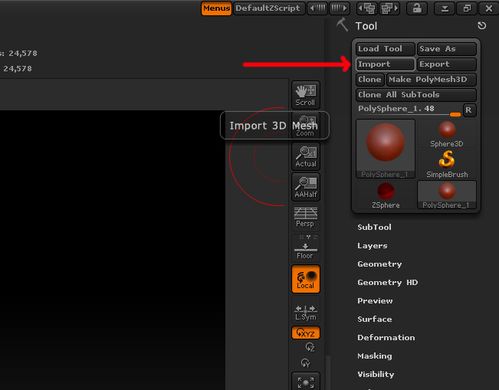Click Export button

click(x=447, y=64)
